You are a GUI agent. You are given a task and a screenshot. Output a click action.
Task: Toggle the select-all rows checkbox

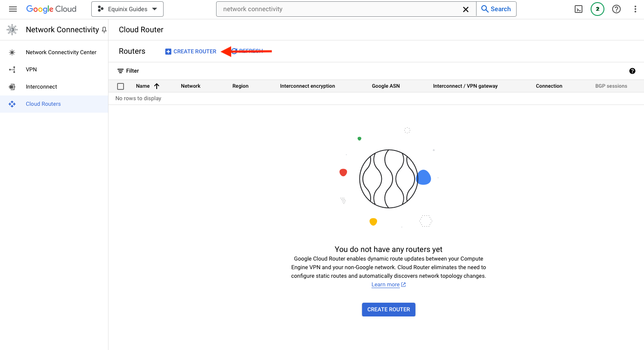121,86
